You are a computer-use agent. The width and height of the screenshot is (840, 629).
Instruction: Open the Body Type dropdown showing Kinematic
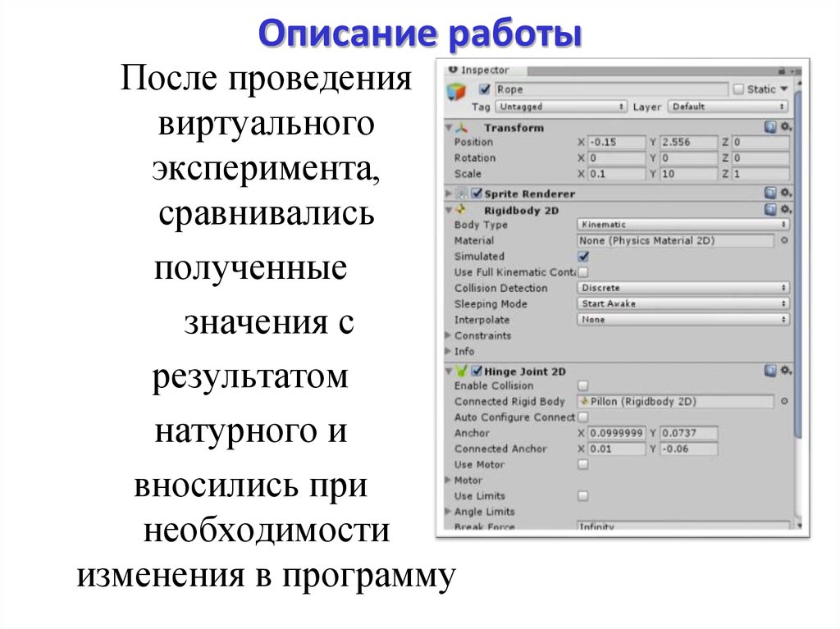point(686,224)
